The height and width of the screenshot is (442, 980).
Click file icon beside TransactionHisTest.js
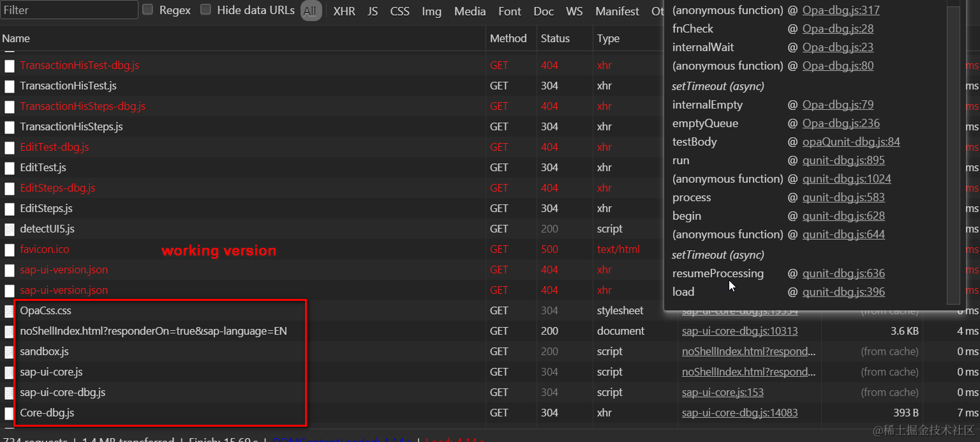coord(10,86)
